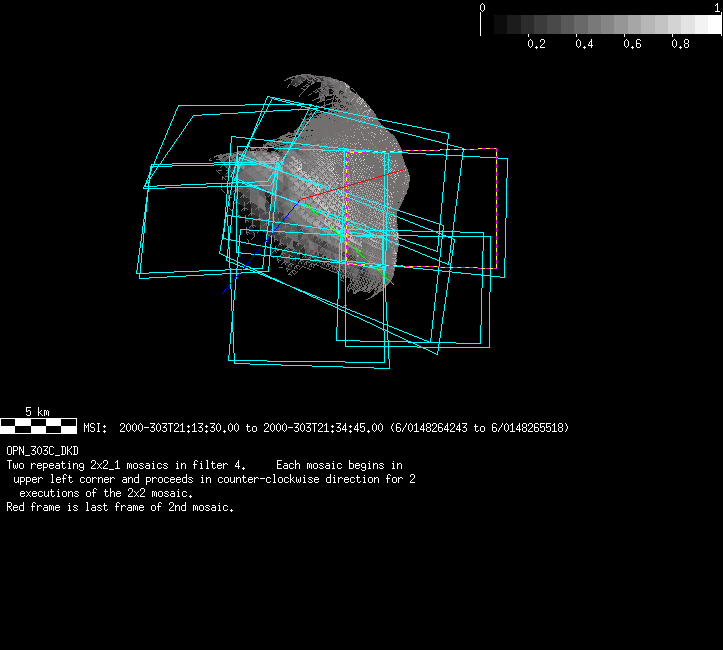Click the 0.4 tick on the grayscale legend
This screenshot has height=650, width=723.
tap(584, 44)
